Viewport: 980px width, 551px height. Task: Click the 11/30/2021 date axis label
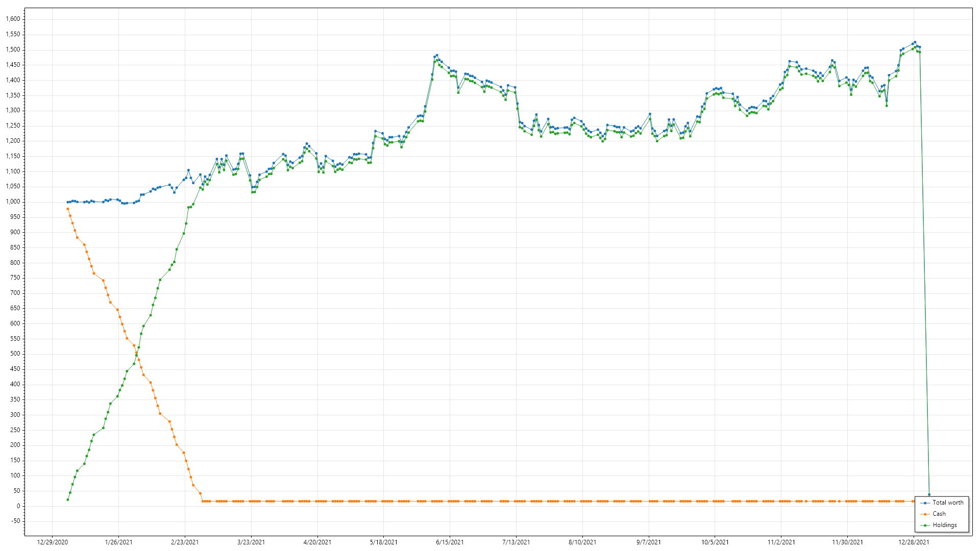click(x=848, y=542)
